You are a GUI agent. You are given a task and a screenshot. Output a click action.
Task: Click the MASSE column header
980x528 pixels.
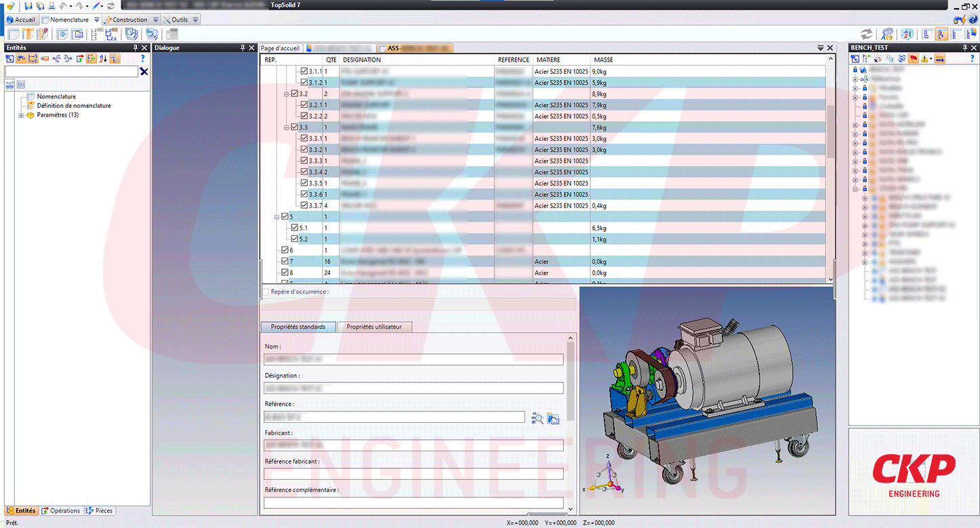(x=603, y=60)
